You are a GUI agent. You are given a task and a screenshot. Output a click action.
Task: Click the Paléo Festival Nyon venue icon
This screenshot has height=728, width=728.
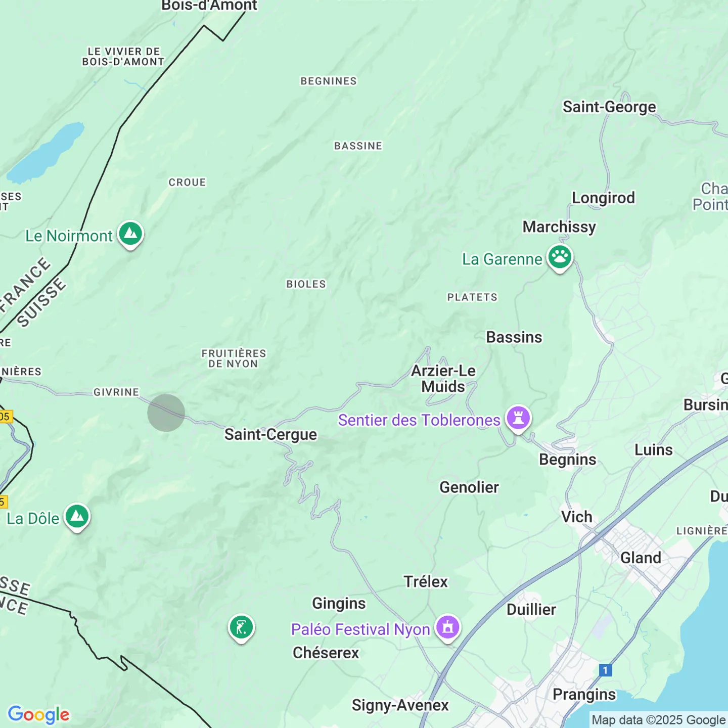(x=447, y=627)
